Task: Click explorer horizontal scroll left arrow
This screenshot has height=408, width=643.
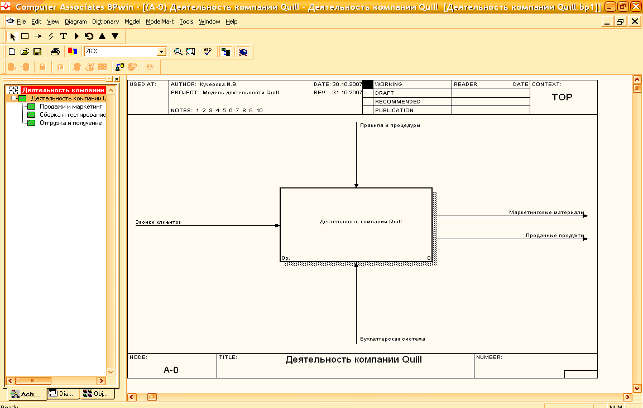Action: 10,381
